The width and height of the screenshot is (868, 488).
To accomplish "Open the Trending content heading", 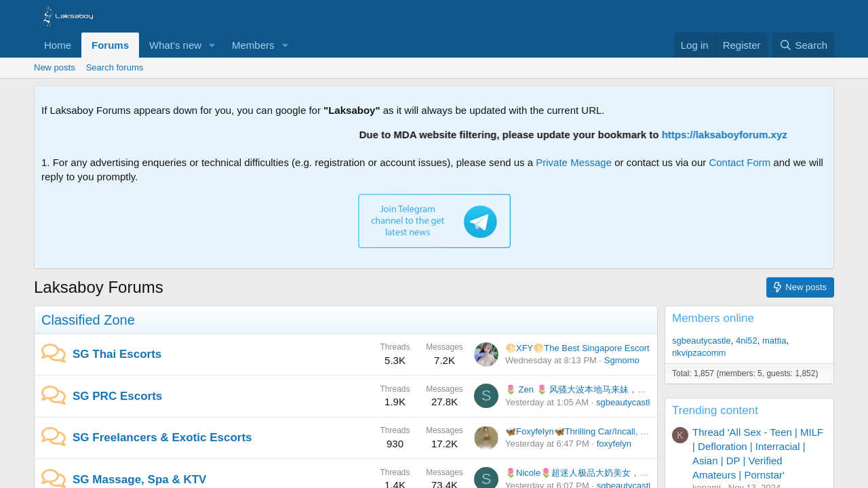I will pos(715,411).
